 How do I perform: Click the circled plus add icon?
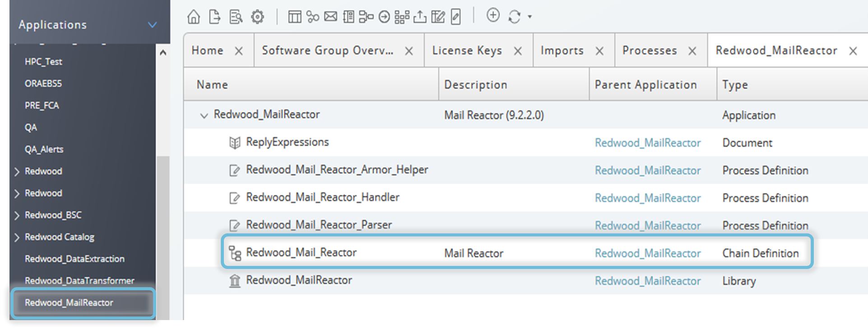pyautogui.click(x=493, y=15)
